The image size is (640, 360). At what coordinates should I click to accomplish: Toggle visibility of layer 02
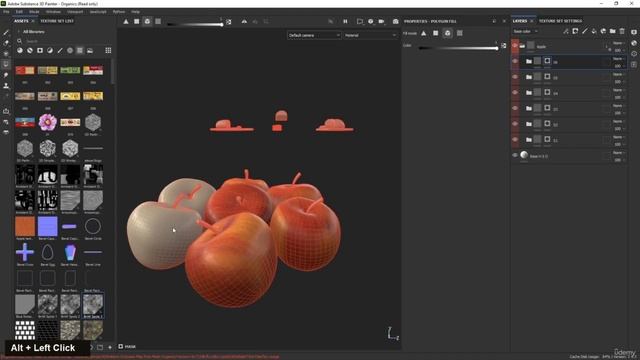tap(515, 124)
